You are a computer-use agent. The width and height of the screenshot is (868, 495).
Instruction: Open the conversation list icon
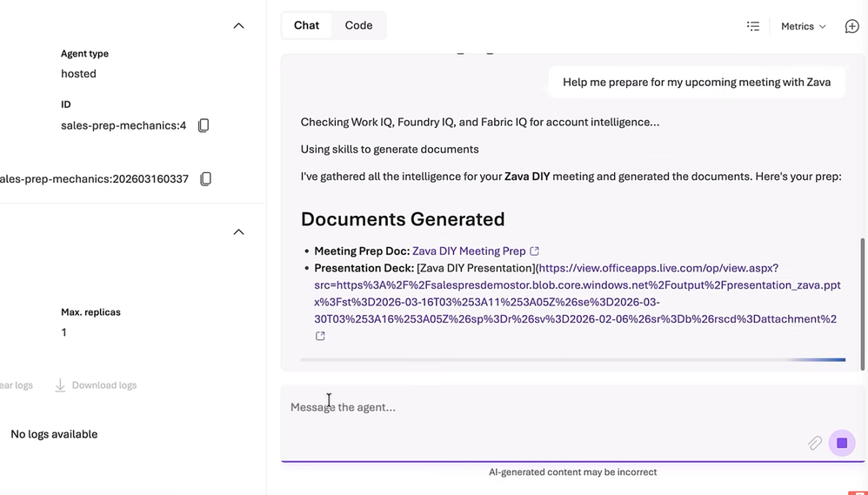[x=753, y=26]
